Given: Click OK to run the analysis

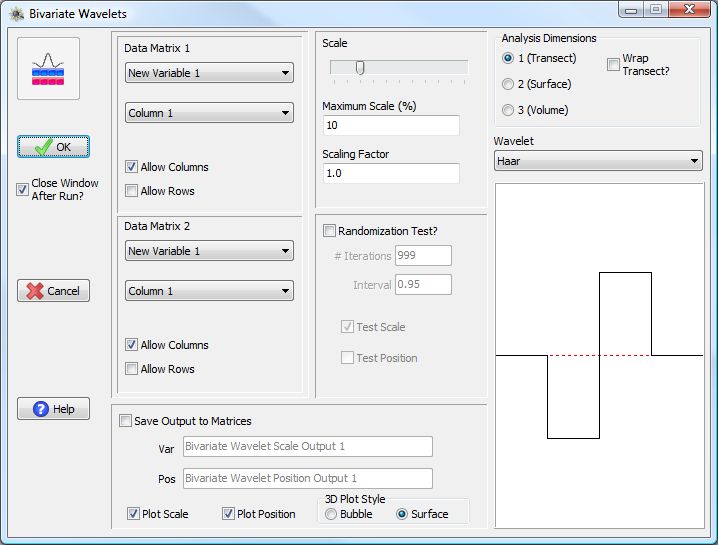Looking at the screenshot, I should coord(54,147).
